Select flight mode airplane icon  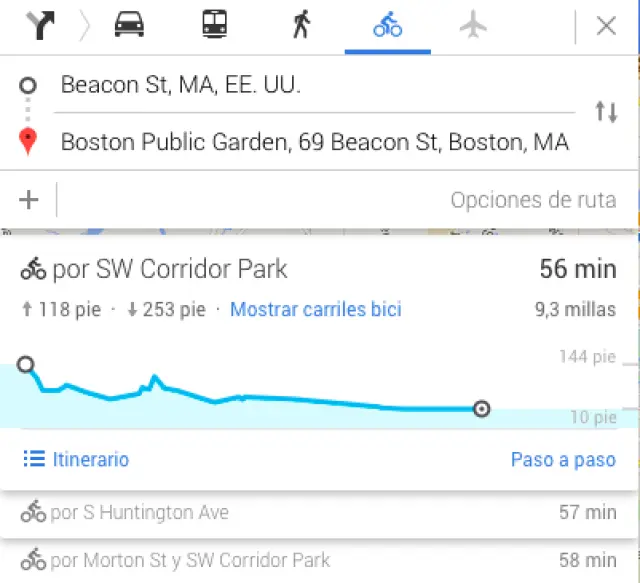tap(473, 25)
